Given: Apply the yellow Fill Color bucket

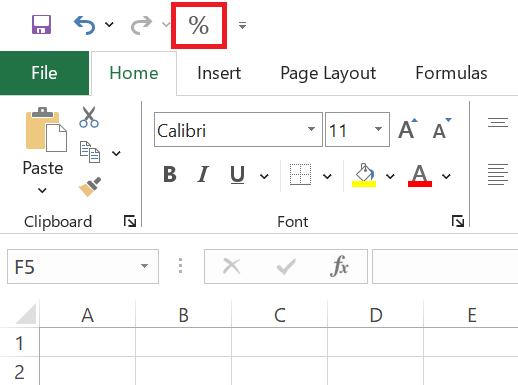Looking at the screenshot, I should coord(364,175).
